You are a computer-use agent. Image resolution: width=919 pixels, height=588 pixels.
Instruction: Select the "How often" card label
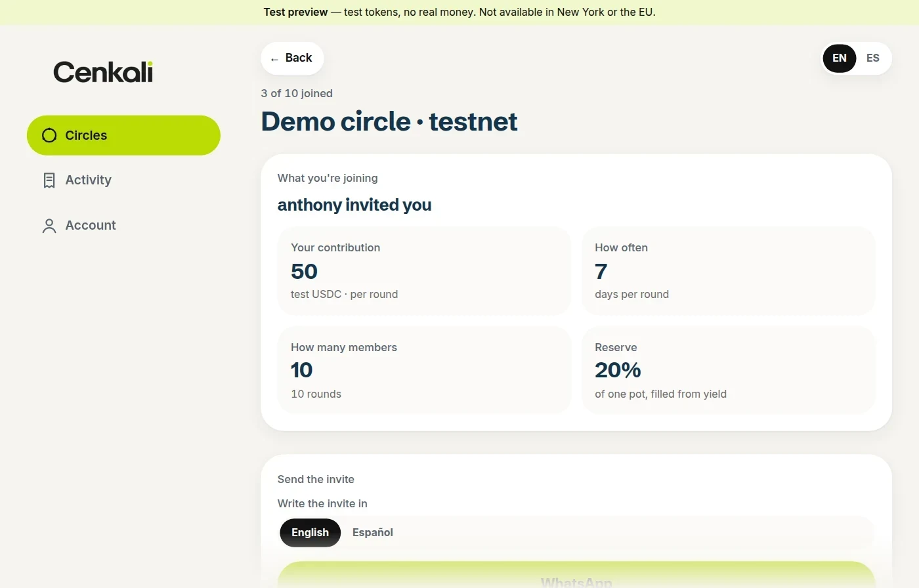[x=621, y=247]
